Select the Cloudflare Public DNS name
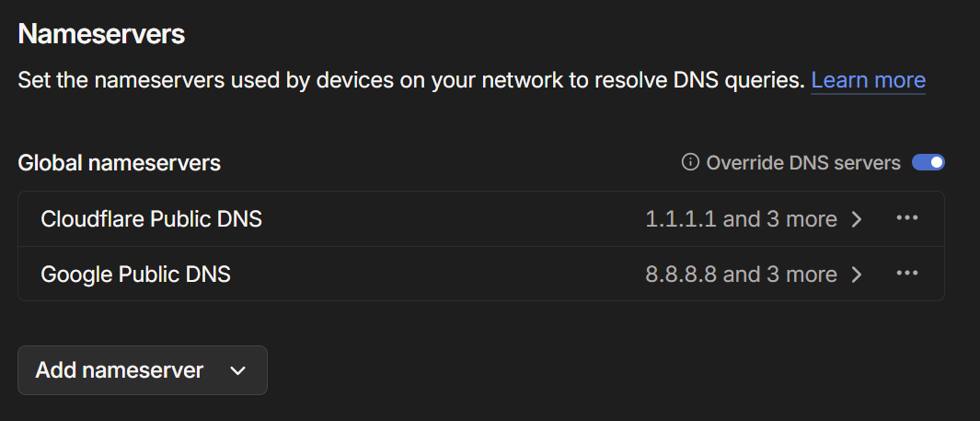This screenshot has height=421, width=980. [152, 219]
